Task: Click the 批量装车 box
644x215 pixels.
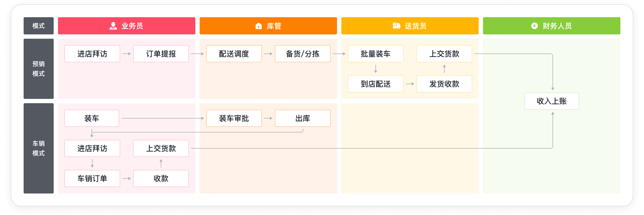Action: pyautogui.click(x=376, y=54)
